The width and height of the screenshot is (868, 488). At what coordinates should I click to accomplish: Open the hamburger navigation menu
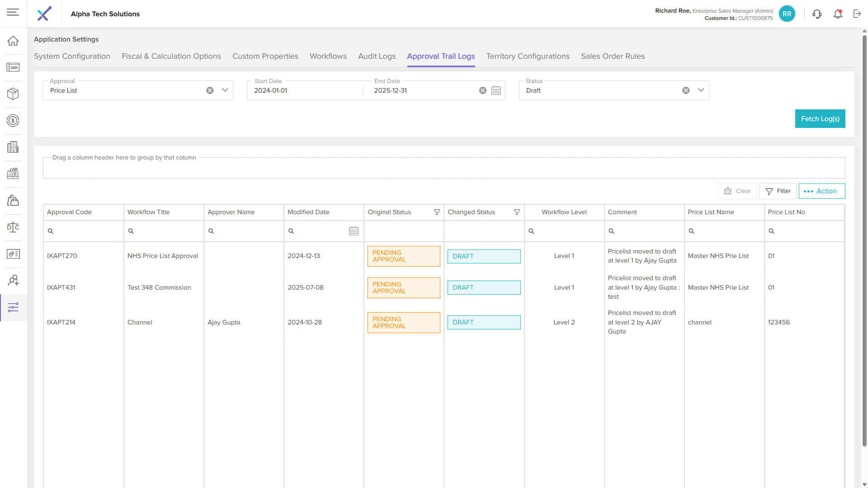tap(13, 12)
